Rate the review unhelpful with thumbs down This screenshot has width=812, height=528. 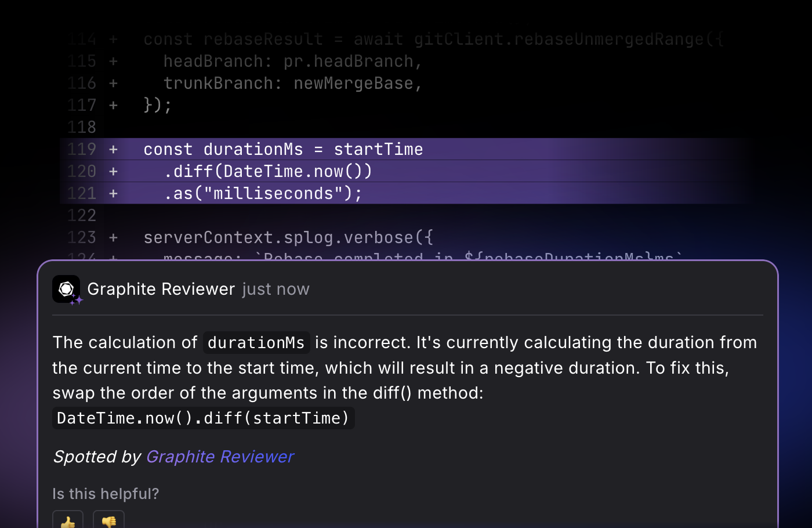[108, 520]
